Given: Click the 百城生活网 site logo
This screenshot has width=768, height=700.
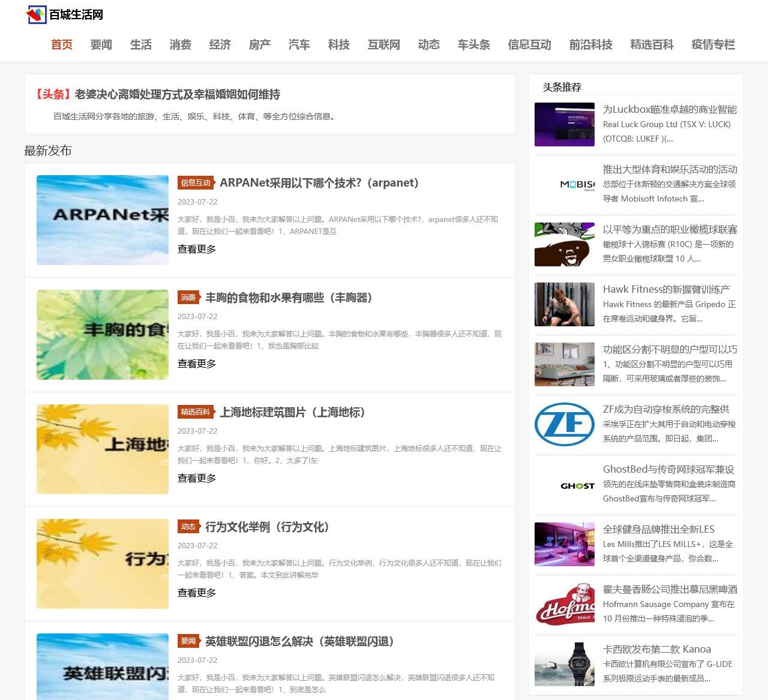Looking at the screenshot, I should pyautogui.click(x=65, y=14).
